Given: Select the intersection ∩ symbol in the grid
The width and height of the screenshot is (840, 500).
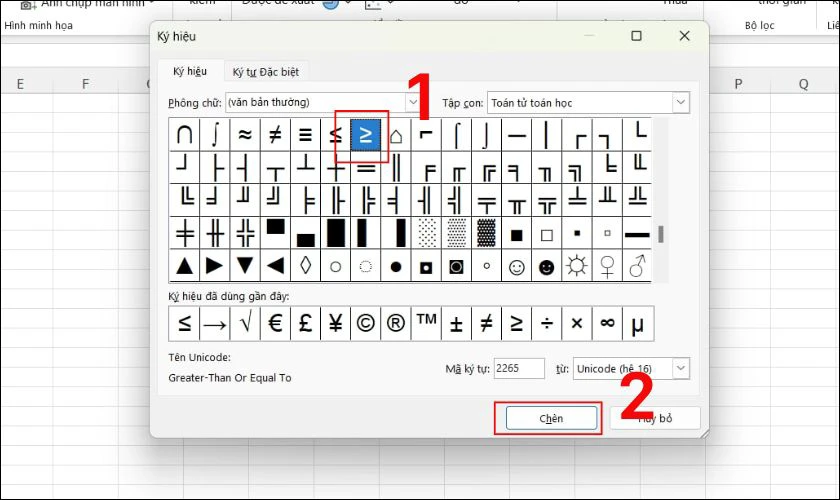Looking at the screenshot, I should click(184, 135).
